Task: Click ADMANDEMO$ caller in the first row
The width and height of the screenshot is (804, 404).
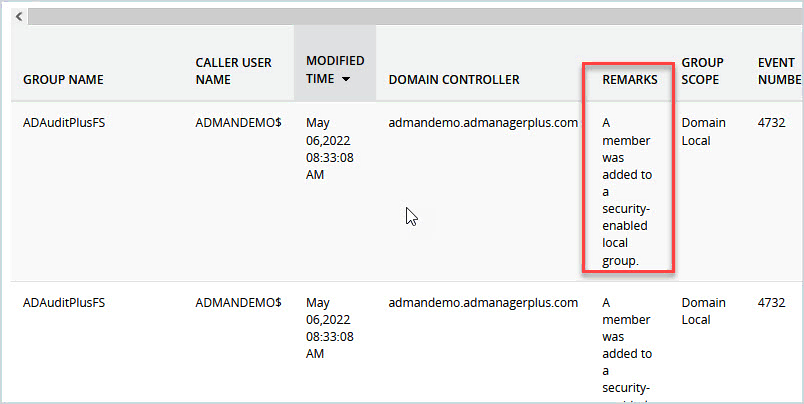Action: tap(238, 123)
